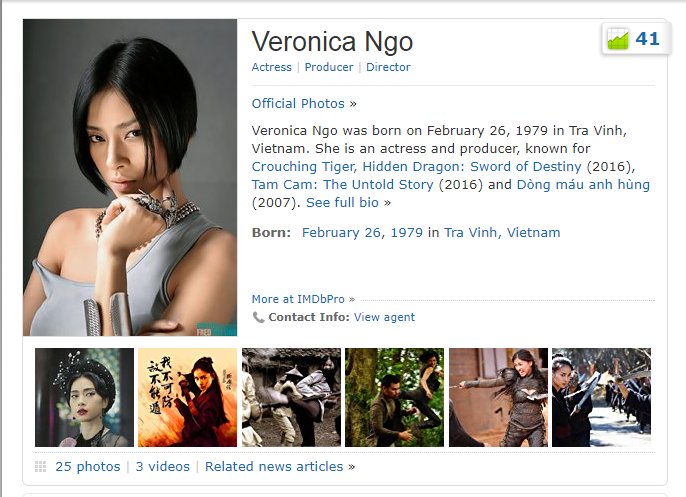Click the Director link

tap(388, 67)
